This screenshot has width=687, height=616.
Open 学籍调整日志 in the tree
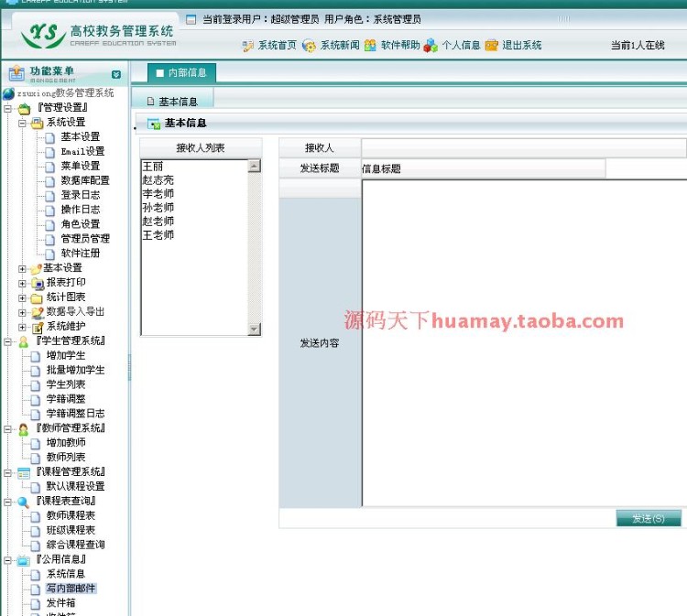(x=75, y=414)
